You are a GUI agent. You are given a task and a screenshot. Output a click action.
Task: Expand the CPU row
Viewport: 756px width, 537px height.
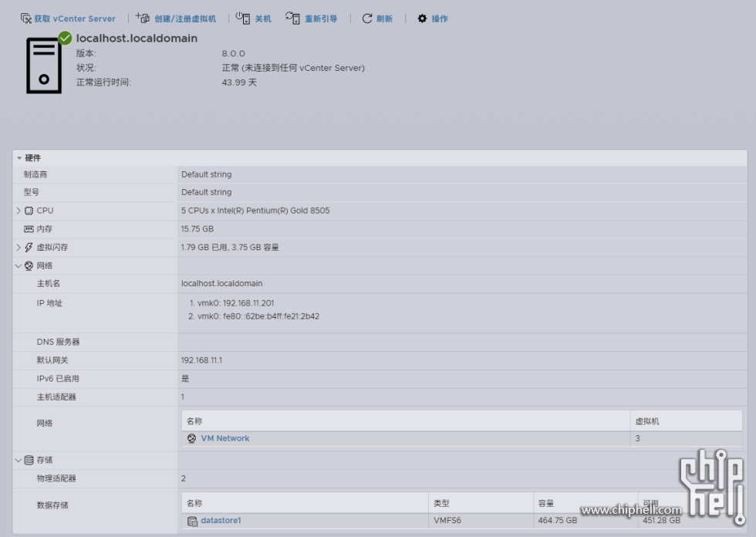19,211
